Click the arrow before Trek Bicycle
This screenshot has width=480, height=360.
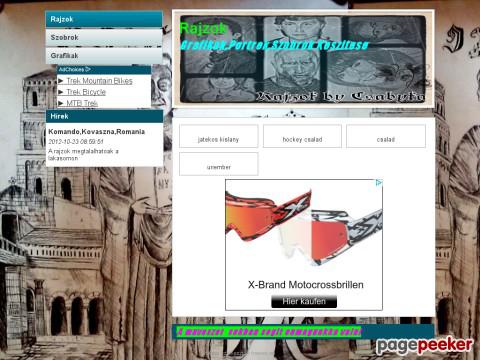pos(61,92)
